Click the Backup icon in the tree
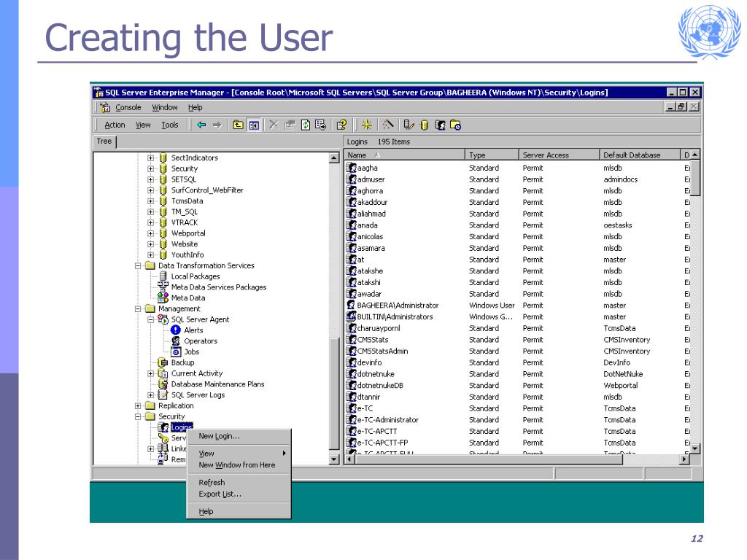This screenshot has height=560, width=747. coord(163,362)
